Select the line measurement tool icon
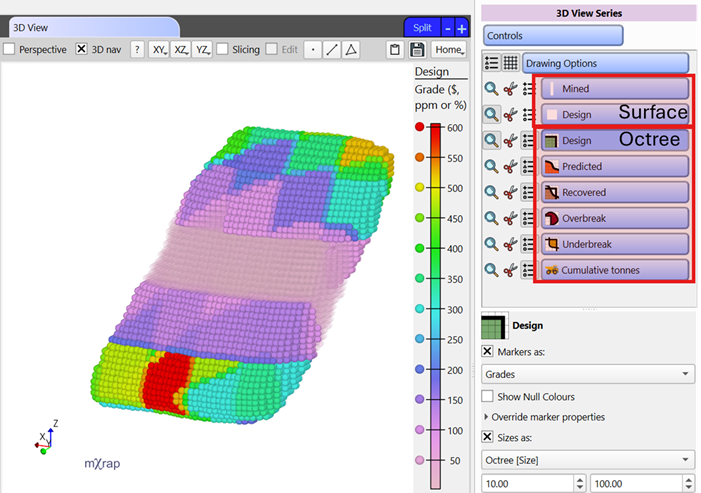The image size is (701, 493). (332, 50)
